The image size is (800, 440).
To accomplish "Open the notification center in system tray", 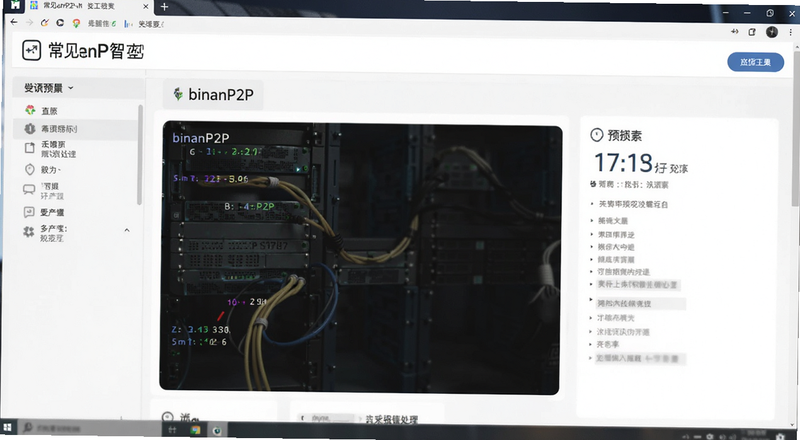I will pyautogui.click(x=779, y=436).
